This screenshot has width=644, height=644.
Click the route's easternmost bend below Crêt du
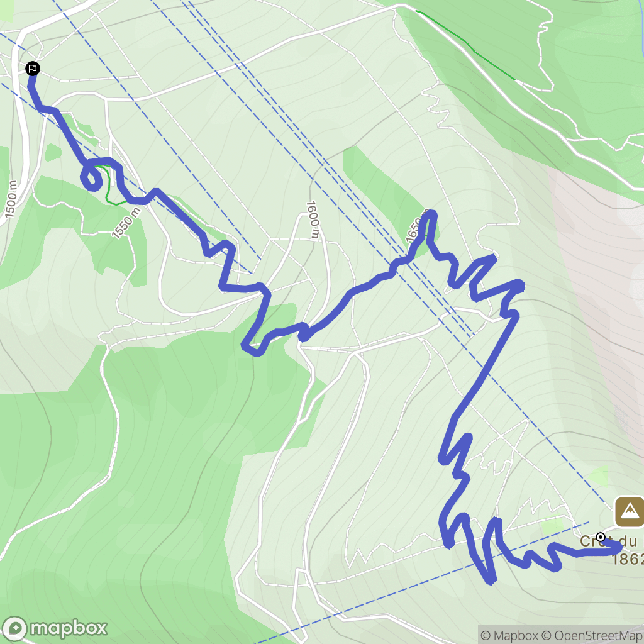pos(618,548)
